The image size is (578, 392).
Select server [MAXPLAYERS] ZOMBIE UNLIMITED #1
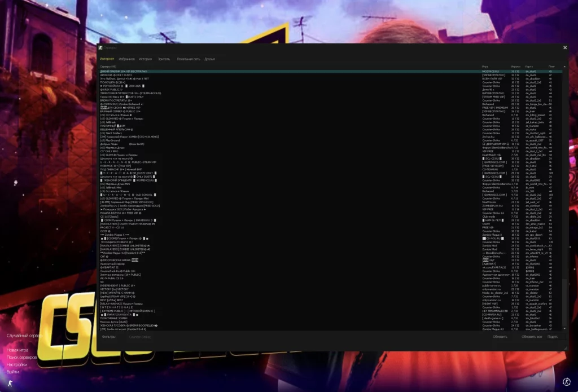[x=331, y=246]
